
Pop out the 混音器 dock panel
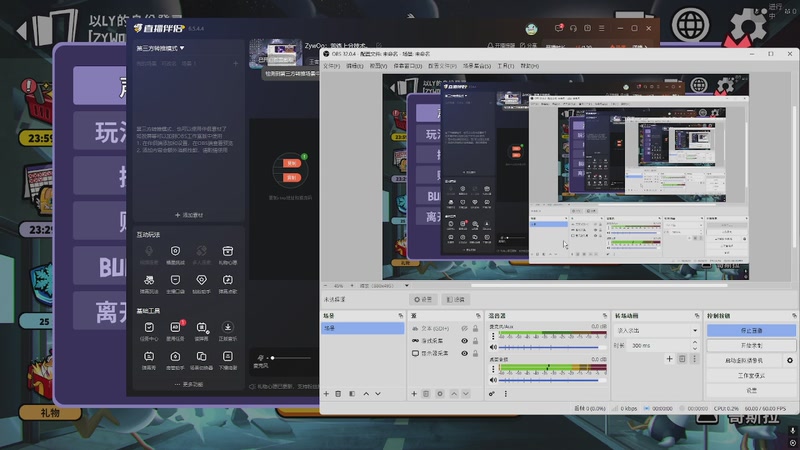605,316
